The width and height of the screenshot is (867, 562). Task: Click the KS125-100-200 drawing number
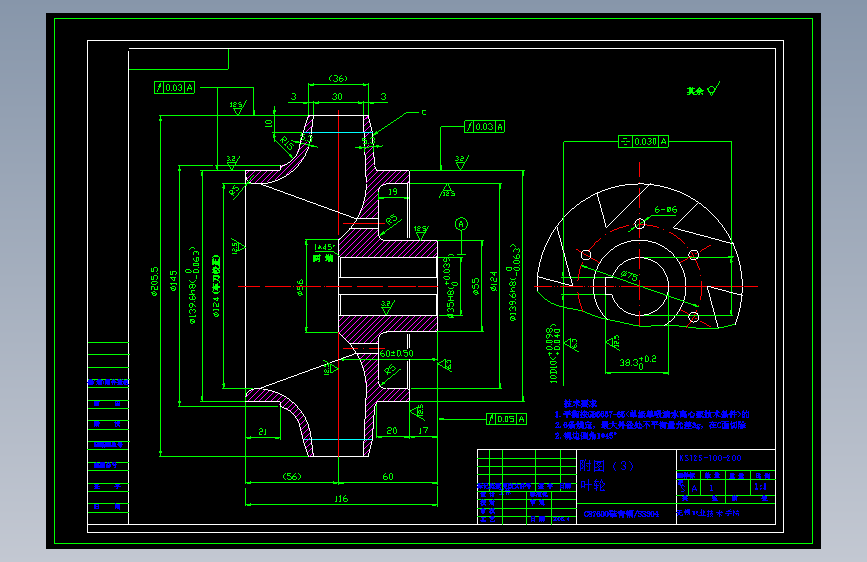[x=710, y=458]
